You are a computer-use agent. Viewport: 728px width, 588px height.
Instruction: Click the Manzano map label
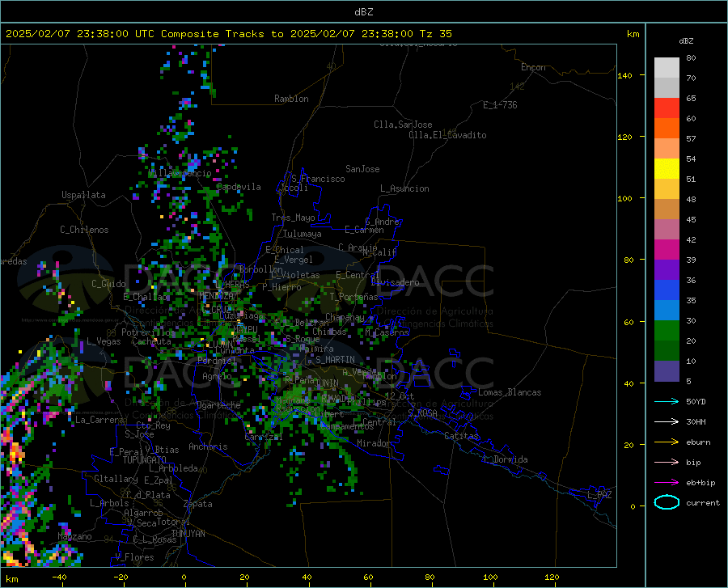coord(74,536)
